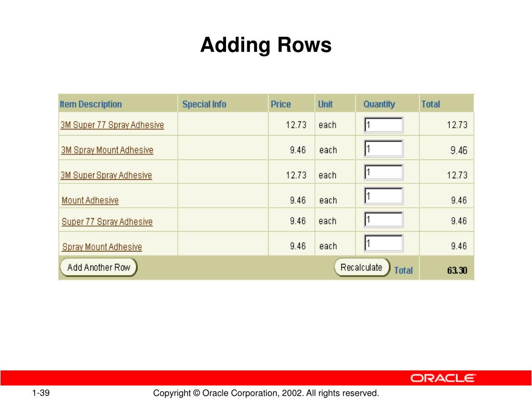Click the Oracle copyright notice text
This screenshot has width=532, height=399.
click(266, 393)
